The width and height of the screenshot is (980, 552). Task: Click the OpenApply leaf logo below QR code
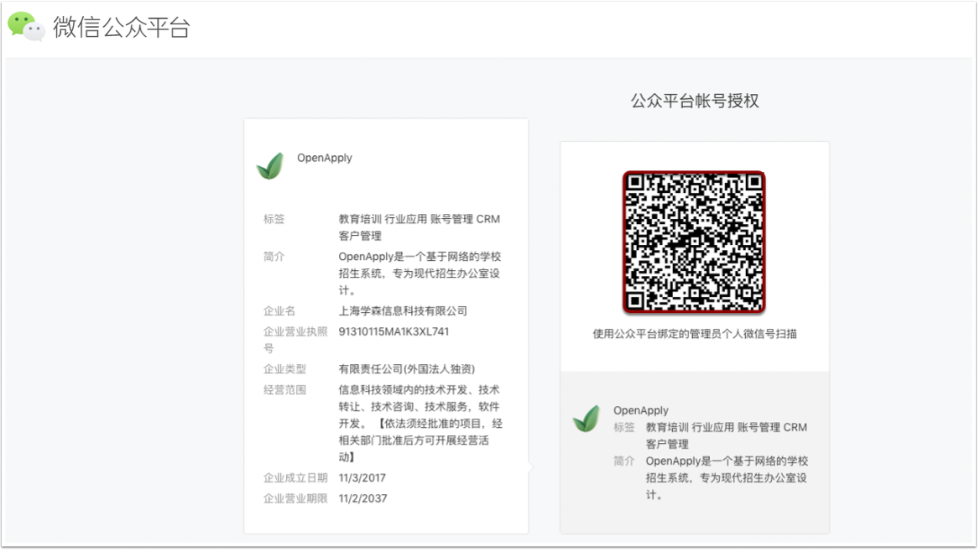click(x=586, y=419)
